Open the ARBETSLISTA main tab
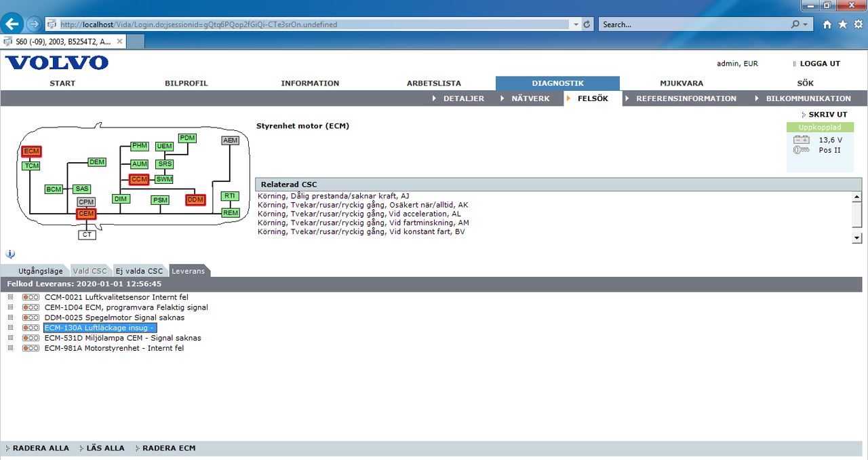This screenshot has width=868, height=460. pyautogui.click(x=434, y=83)
